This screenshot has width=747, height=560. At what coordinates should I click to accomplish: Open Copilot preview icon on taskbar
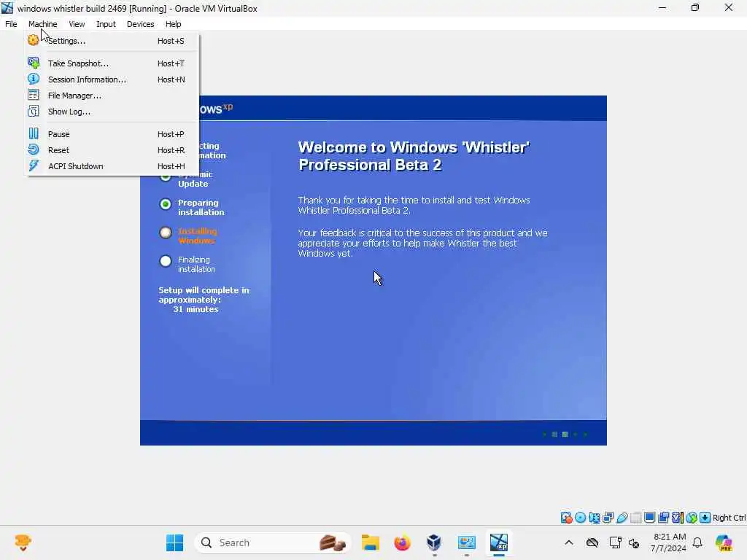point(724,542)
